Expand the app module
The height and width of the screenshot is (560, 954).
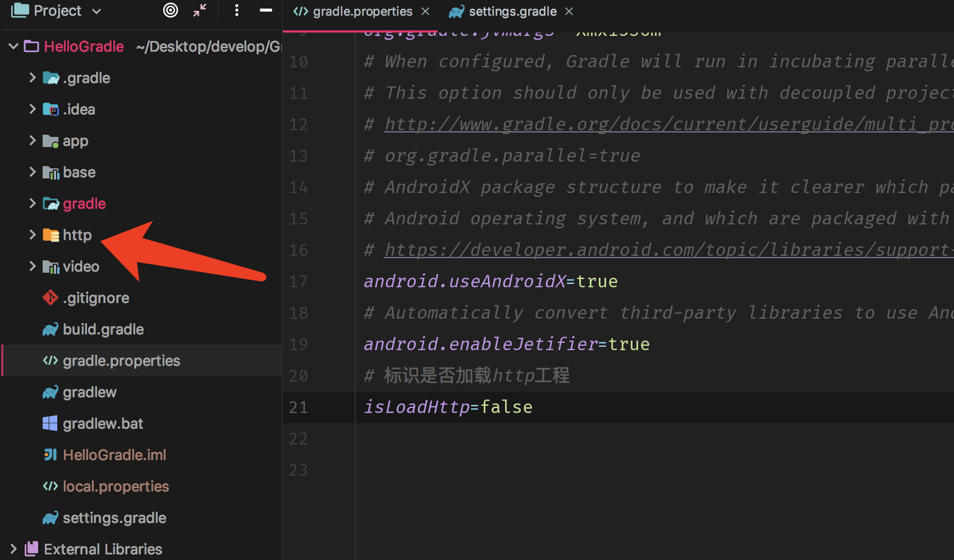tap(33, 140)
